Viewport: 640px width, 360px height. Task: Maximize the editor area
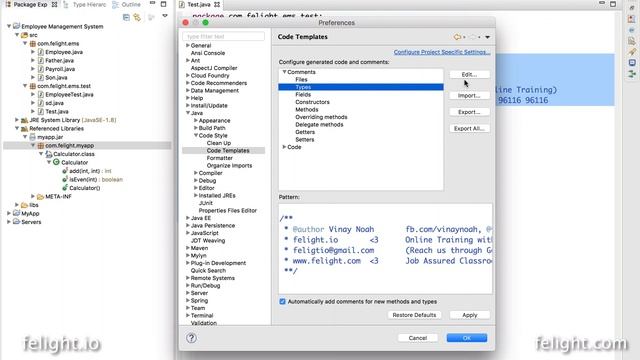coord(613,4)
